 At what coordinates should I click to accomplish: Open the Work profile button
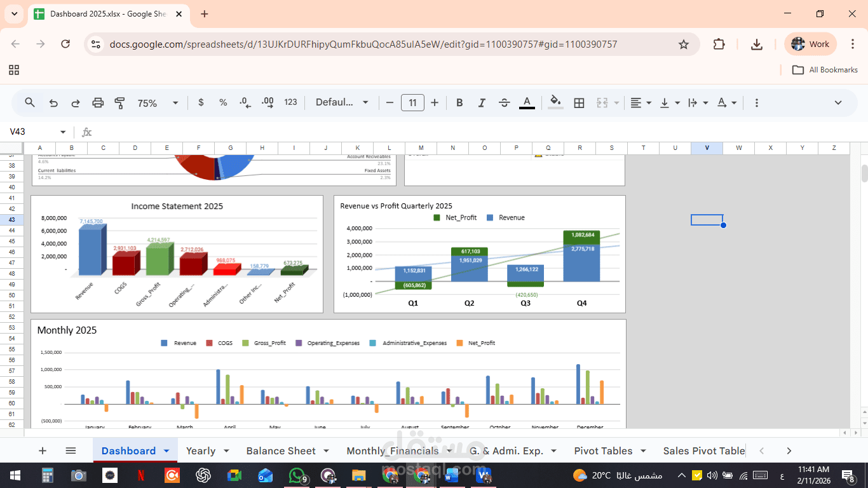click(x=810, y=44)
